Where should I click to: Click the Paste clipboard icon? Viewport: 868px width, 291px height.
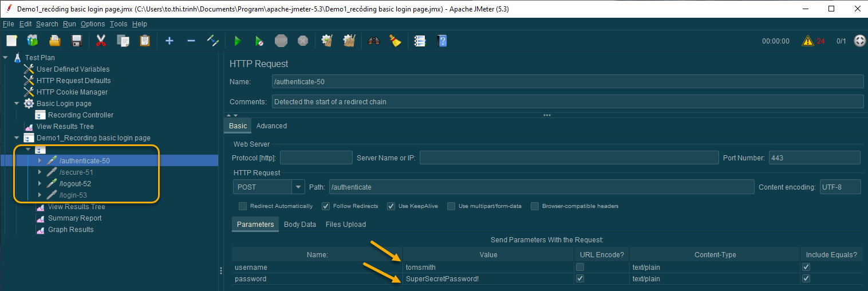coord(145,41)
